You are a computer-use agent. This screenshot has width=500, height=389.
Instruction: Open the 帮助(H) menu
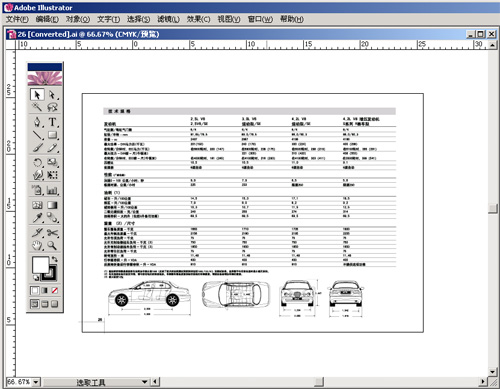[292, 19]
